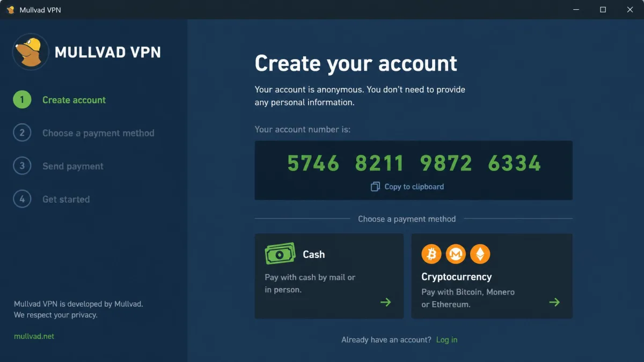Minimize the Mullvad VPN window

tap(575, 10)
